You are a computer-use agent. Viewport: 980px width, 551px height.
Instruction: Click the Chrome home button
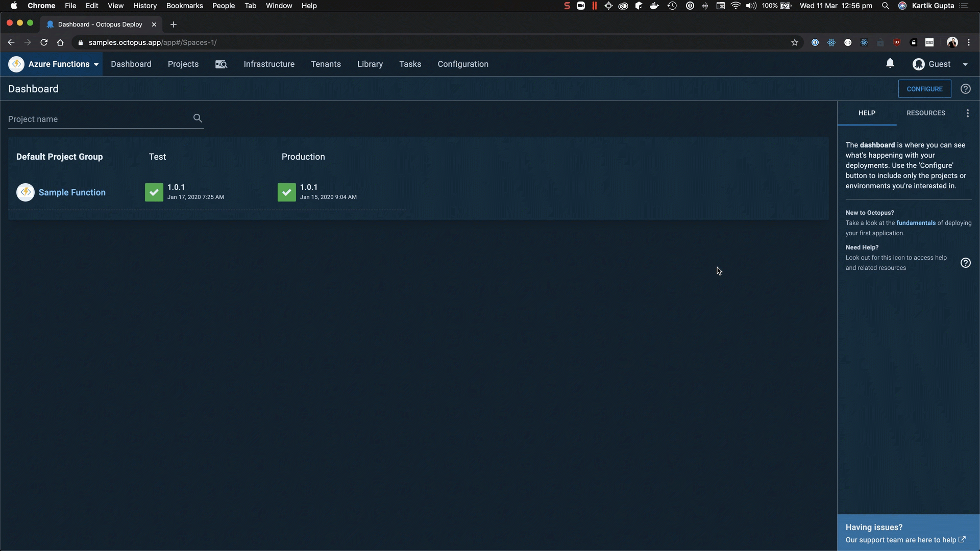(x=60, y=43)
